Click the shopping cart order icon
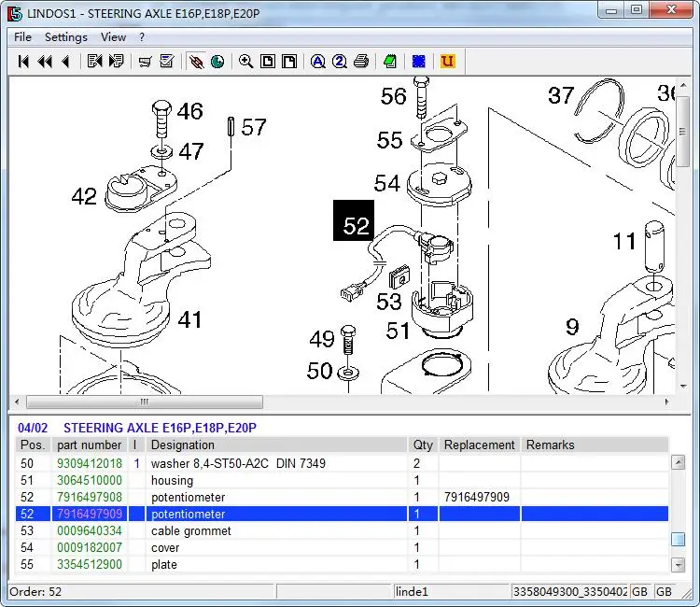Image resolution: width=700 pixels, height=607 pixels. [x=145, y=62]
